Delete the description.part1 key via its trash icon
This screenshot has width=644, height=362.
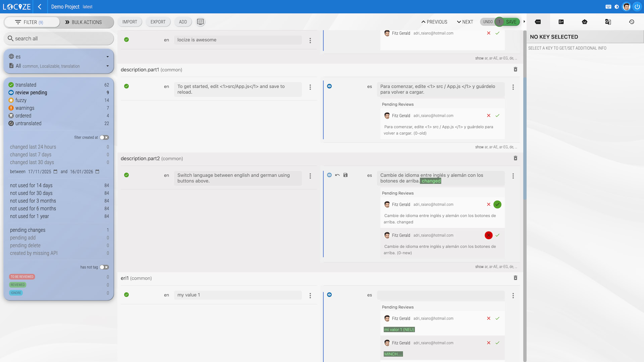(516, 69)
